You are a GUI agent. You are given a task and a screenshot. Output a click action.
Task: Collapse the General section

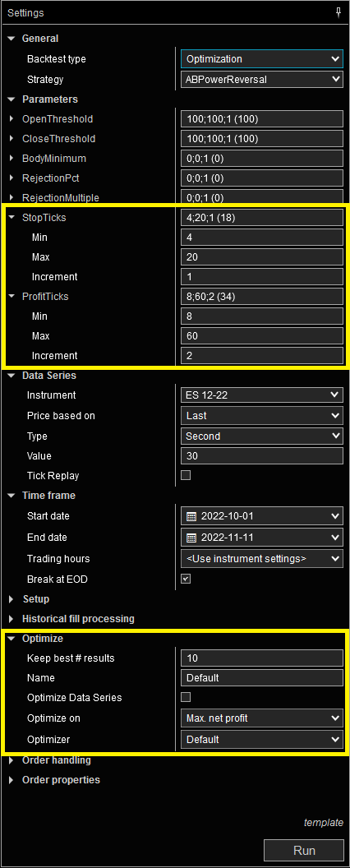pyautogui.click(x=12, y=39)
